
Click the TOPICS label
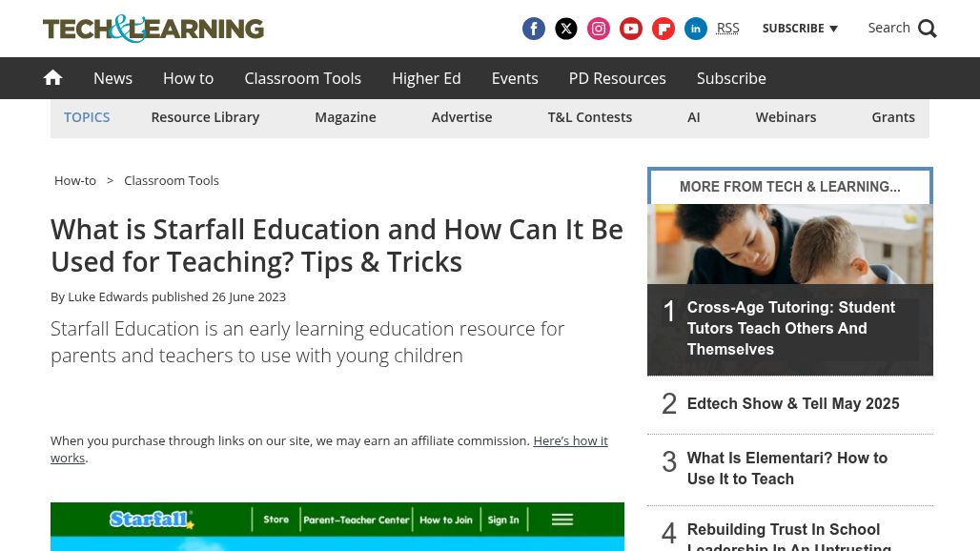(87, 117)
